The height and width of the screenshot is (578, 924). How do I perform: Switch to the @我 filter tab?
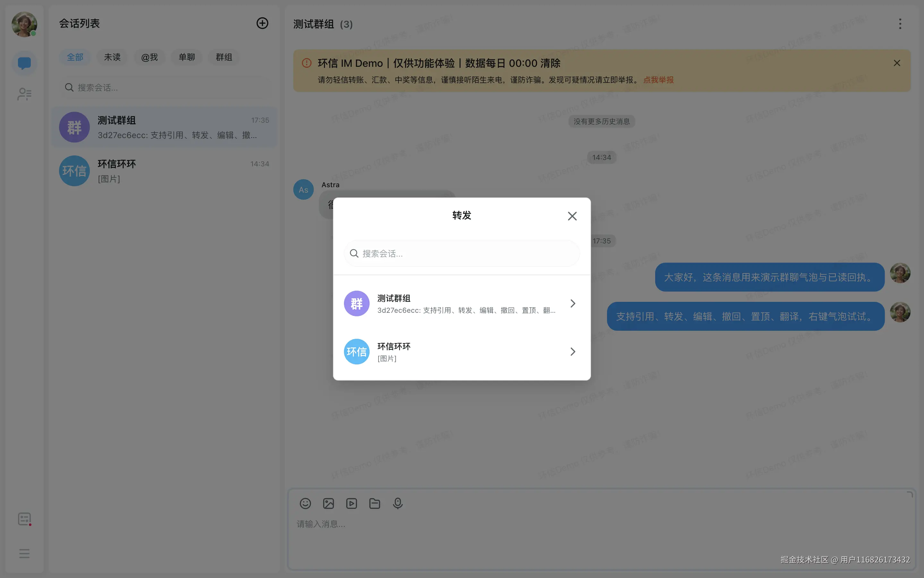coord(149,57)
